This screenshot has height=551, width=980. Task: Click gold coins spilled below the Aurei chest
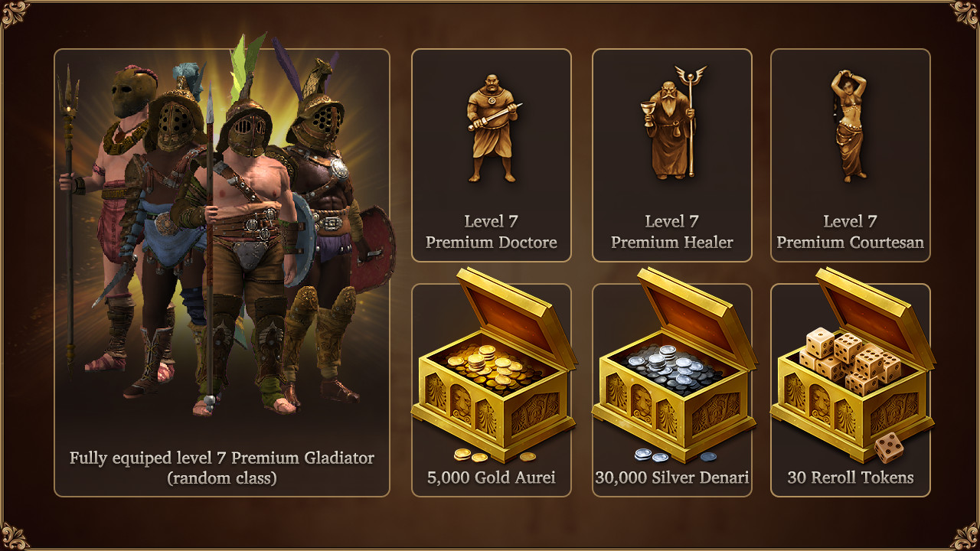click(x=494, y=455)
